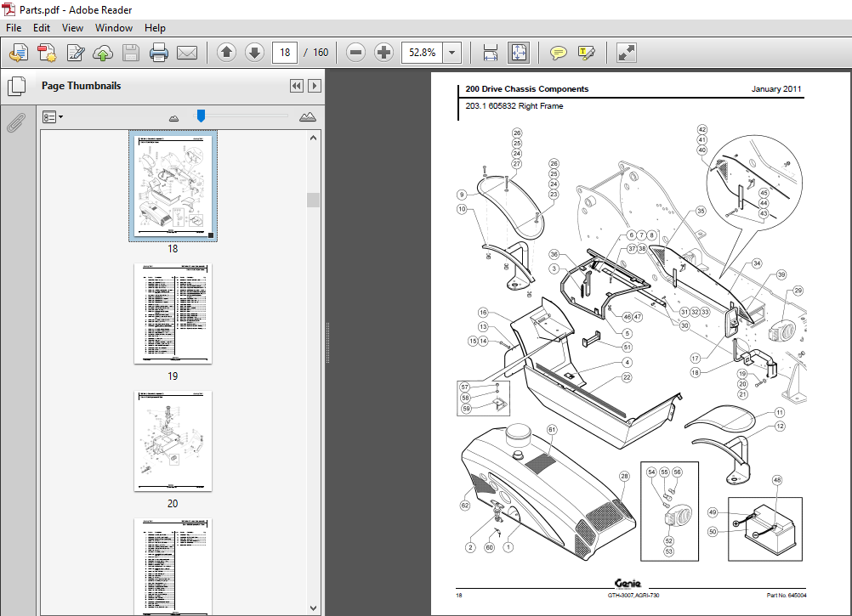The image size is (852, 616).
Task: Expand the thumbnails panel with right arrow
Action: tap(315, 86)
